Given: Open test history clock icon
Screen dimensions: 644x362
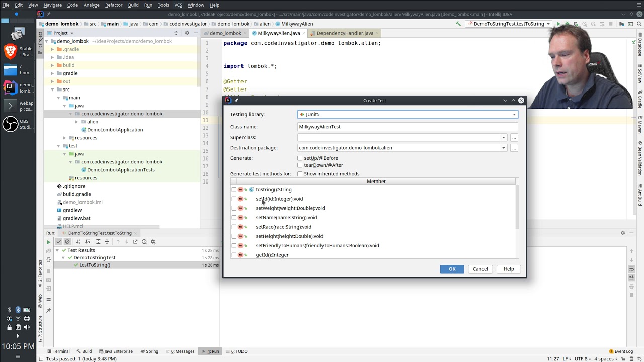Looking at the screenshot, I should tap(144, 242).
